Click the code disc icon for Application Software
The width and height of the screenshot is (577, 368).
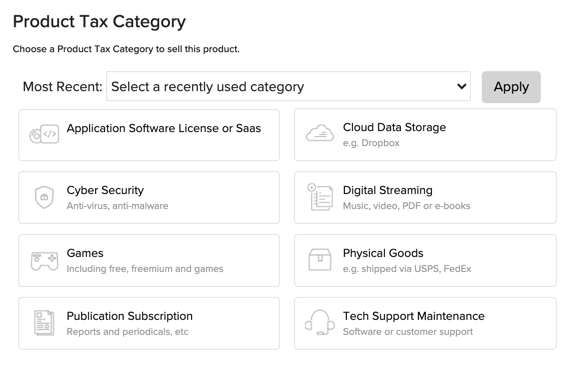pos(44,134)
